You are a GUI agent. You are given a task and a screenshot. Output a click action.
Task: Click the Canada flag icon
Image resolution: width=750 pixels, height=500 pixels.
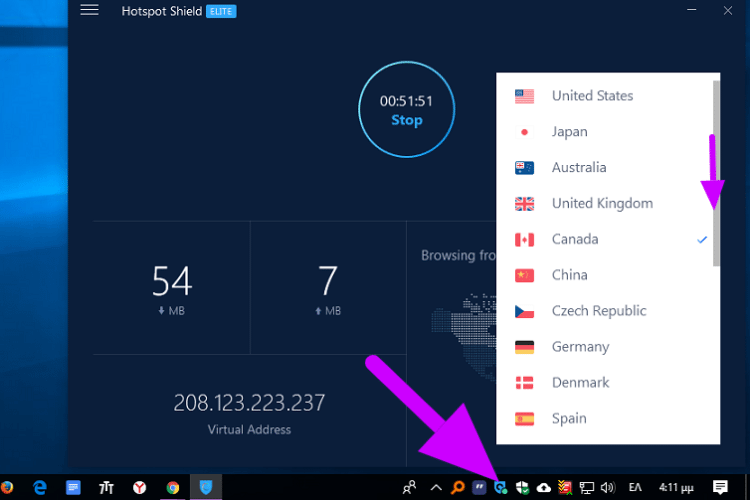point(524,240)
